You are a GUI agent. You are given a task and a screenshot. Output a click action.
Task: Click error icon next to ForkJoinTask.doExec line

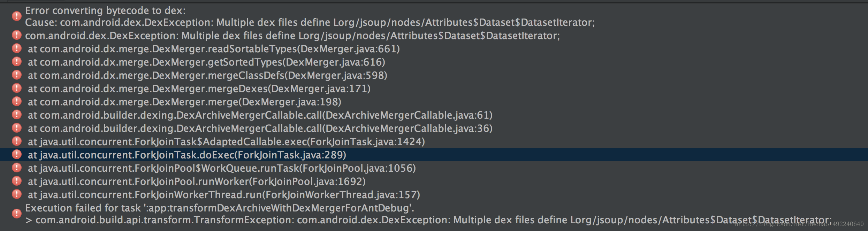pyautogui.click(x=16, y=155)
